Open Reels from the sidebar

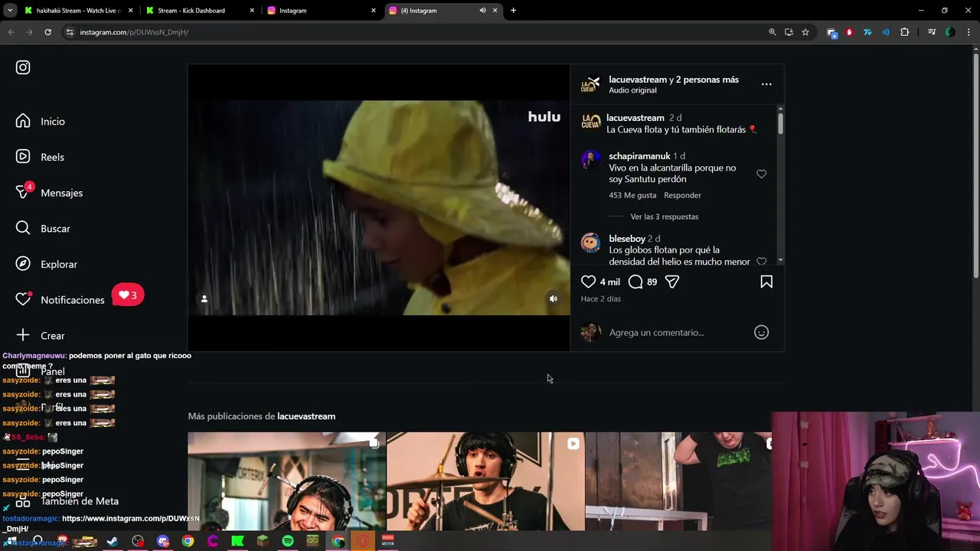pyautogui.click(x=41, y=157)
